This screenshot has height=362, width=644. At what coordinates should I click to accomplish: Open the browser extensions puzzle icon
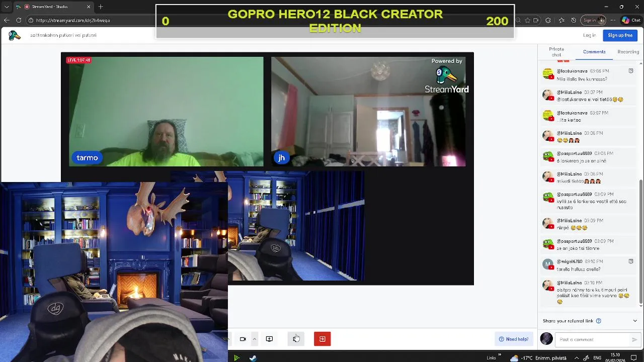point(548,20)
